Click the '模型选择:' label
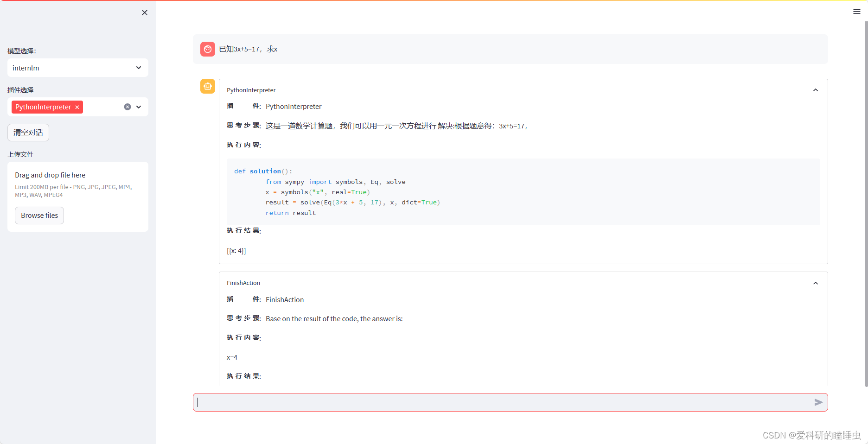The width and height of the screenshot is (868, 444). (x=22, y=51)
